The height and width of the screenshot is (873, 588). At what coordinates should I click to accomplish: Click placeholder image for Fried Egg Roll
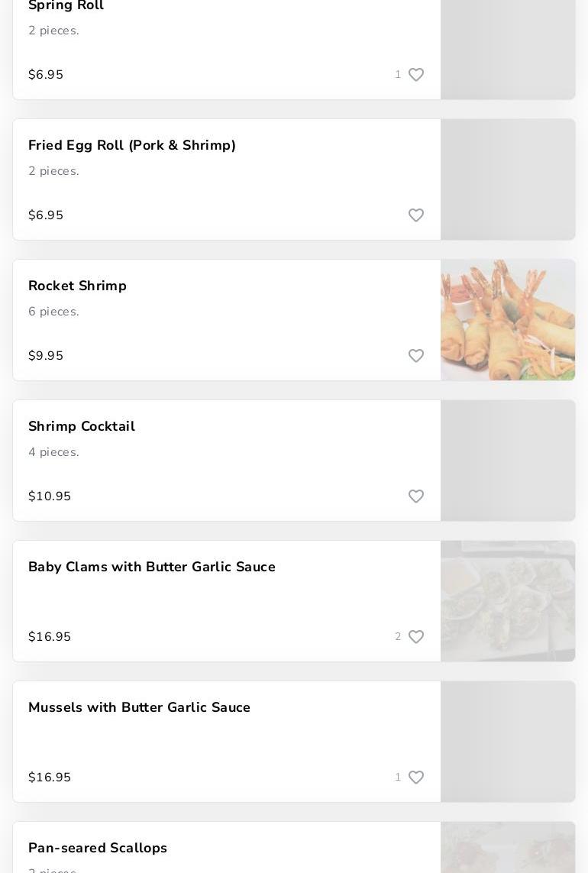point(508,179)
